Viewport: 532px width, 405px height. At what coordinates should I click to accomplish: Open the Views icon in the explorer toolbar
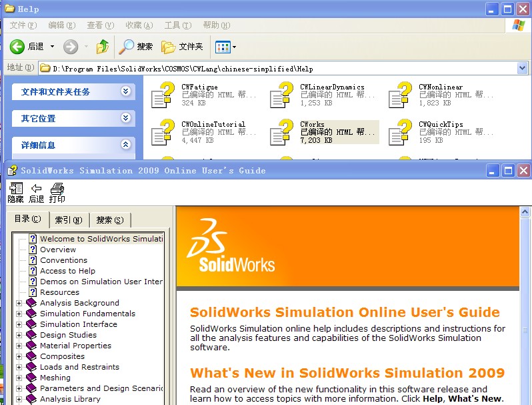click(x=223, y=47)
